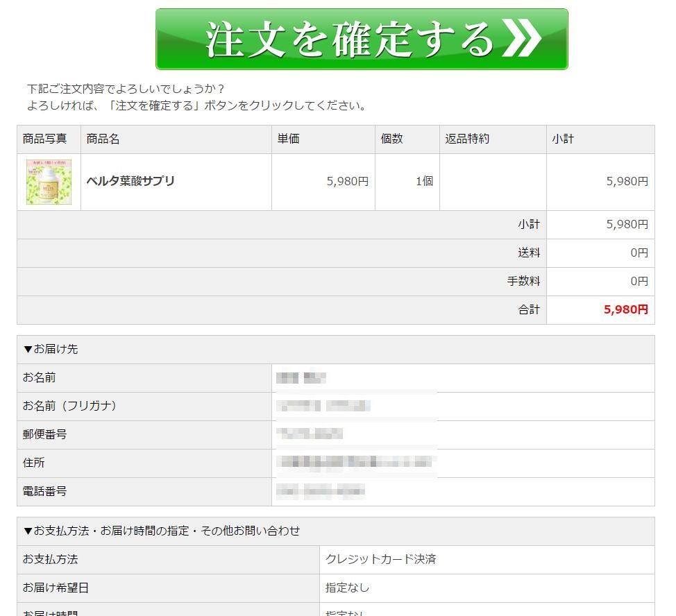
Task: Click the blurred 郵便番号 postal code value
Action: click(310, 435)
